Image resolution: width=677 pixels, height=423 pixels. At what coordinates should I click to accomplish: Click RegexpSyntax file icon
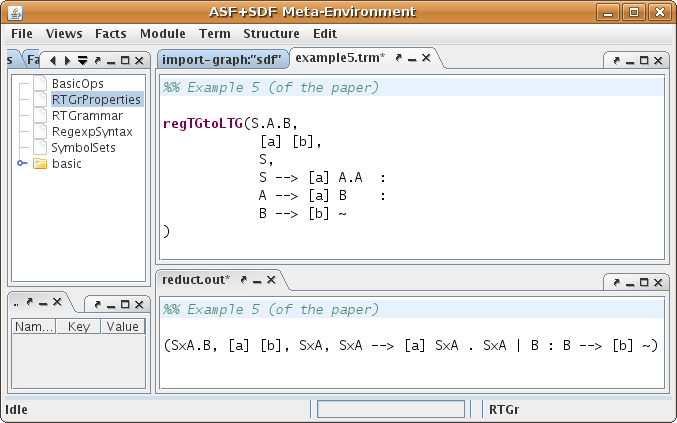point(40,132)
